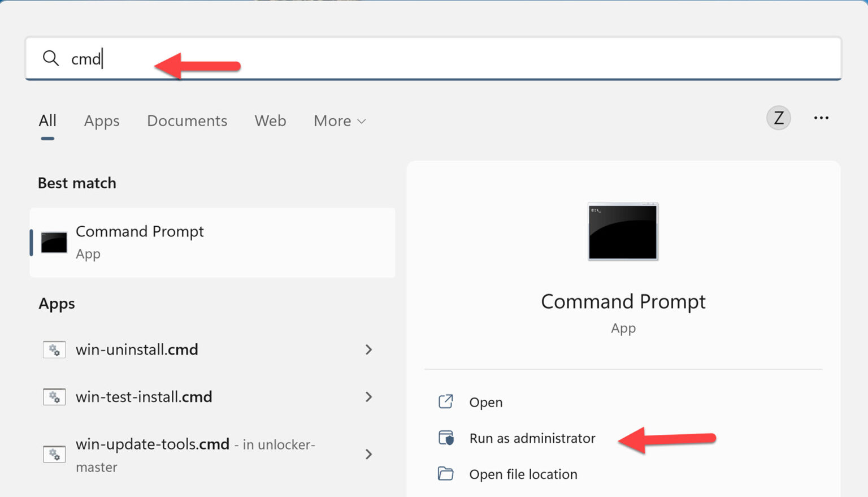Open the More filter dropdown
This screenshot has width=868, height=497.
(338, 120)
